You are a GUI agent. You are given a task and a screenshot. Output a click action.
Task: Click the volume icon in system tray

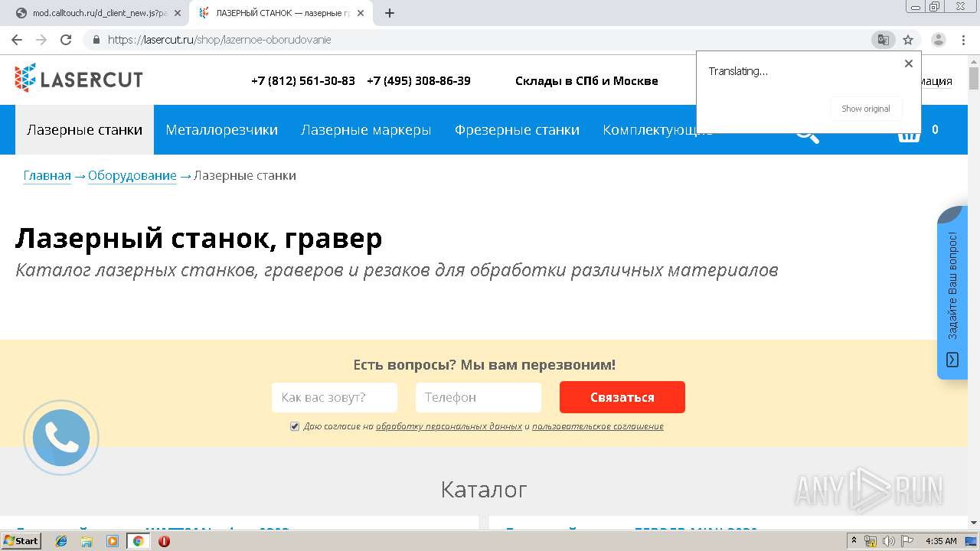(888, 541)
